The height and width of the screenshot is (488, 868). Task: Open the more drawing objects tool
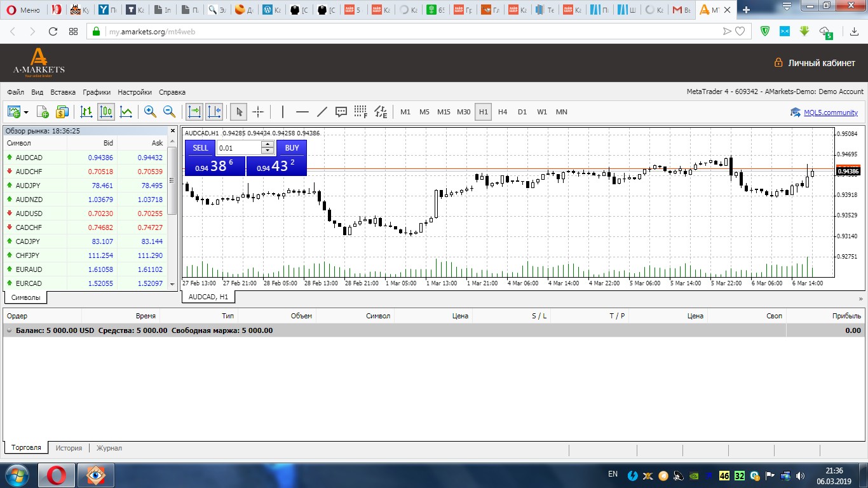(x=381, y=112)
